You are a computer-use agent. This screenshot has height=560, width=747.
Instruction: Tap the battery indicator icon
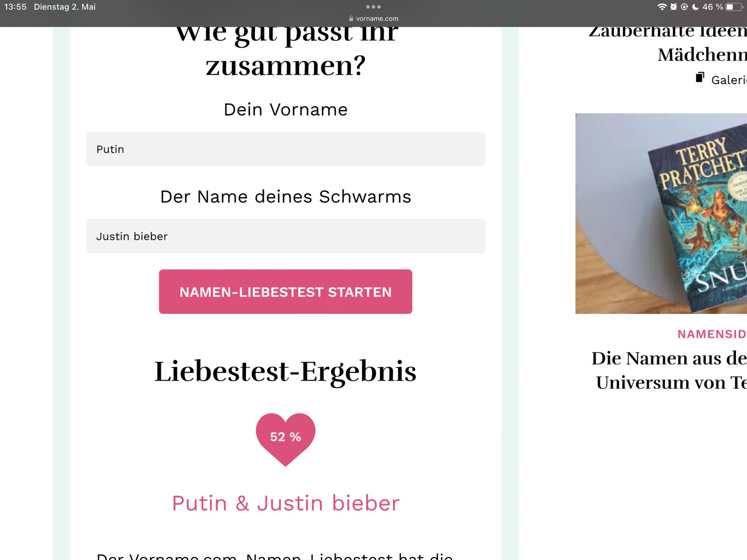[734, 7]
